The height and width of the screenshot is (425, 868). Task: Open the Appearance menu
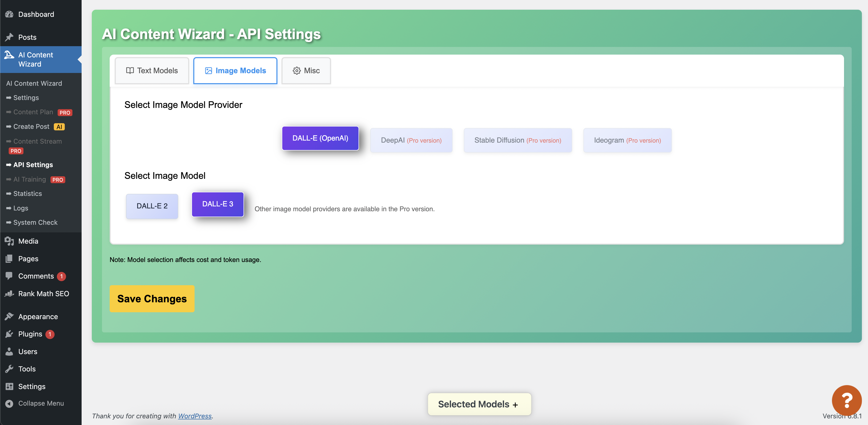click(41, 317)
